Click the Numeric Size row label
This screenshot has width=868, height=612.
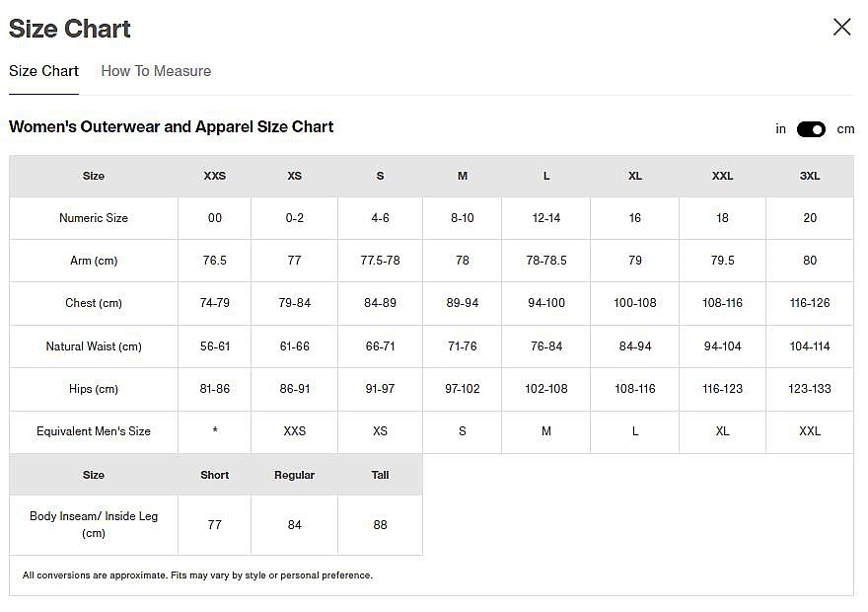click(x=94, y=218)
